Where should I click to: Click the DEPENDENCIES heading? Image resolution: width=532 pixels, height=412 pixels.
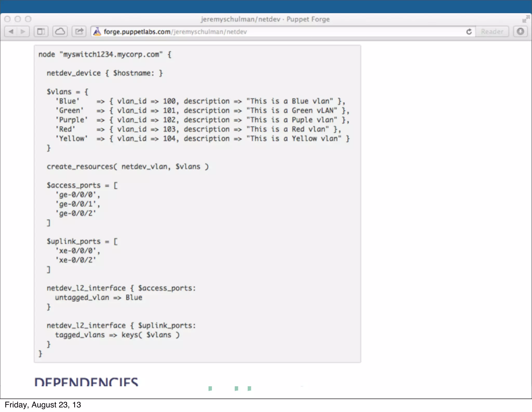coord(86,382)
